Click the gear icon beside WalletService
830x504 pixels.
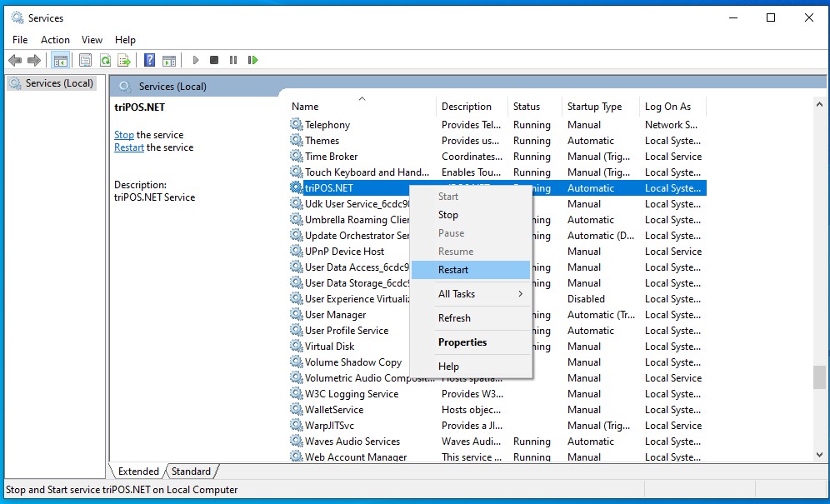click(297, 409)
